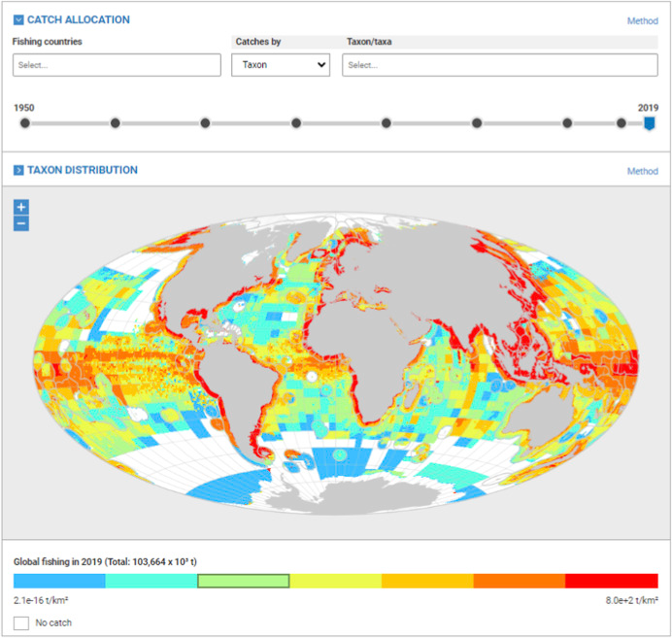
Task: Zoom out on the map
Action: point(21,223)
